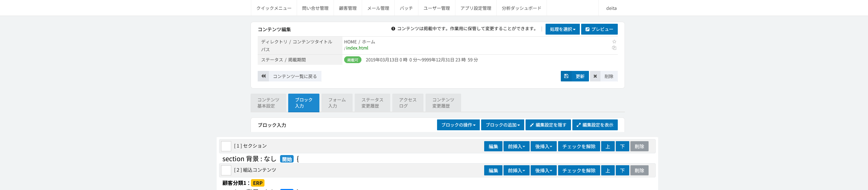The image size is (868, 190).
Task: Click 編集 for [2] 組込コンテンツ
Action: [493, 170]
